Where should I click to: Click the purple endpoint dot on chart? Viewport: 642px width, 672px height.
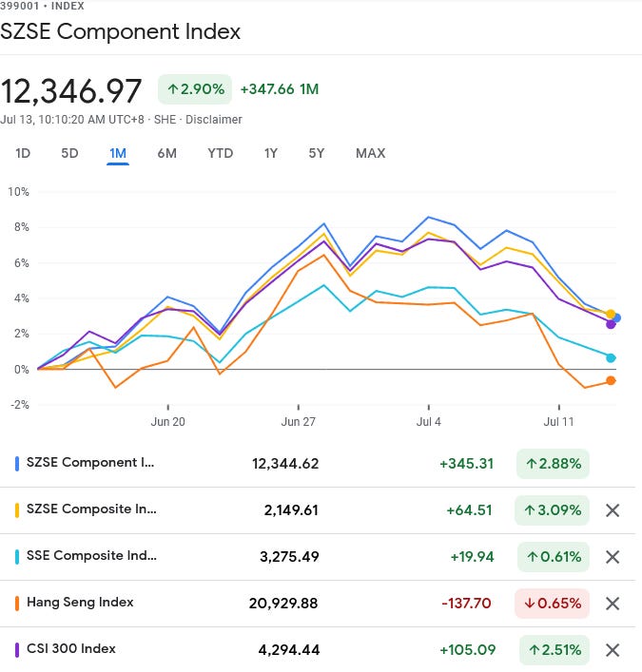[x=611, y=325]
